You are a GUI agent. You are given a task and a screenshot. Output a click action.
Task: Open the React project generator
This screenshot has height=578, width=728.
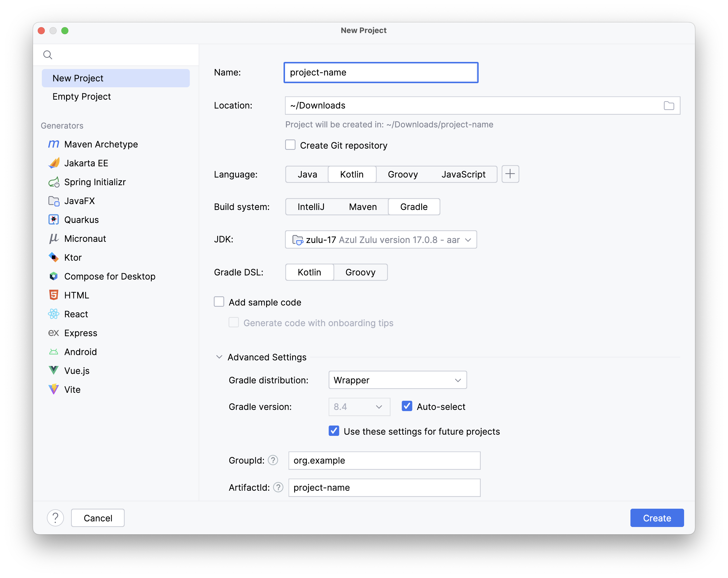[76, 314]
